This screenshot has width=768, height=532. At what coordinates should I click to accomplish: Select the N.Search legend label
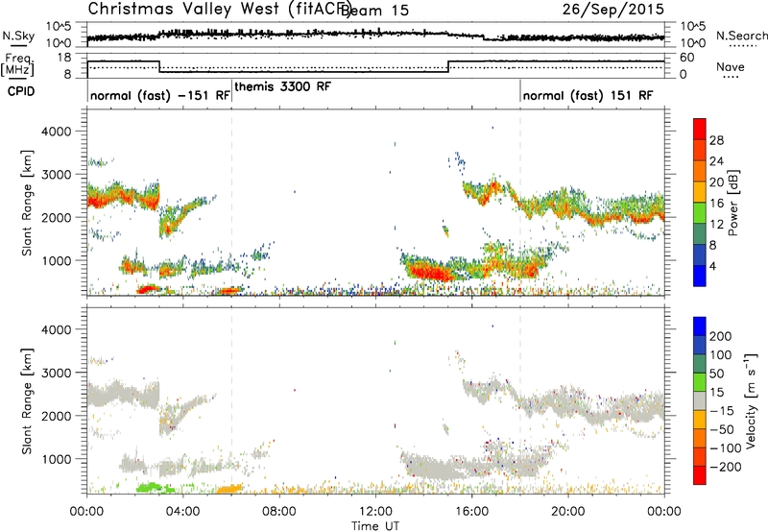741,36
